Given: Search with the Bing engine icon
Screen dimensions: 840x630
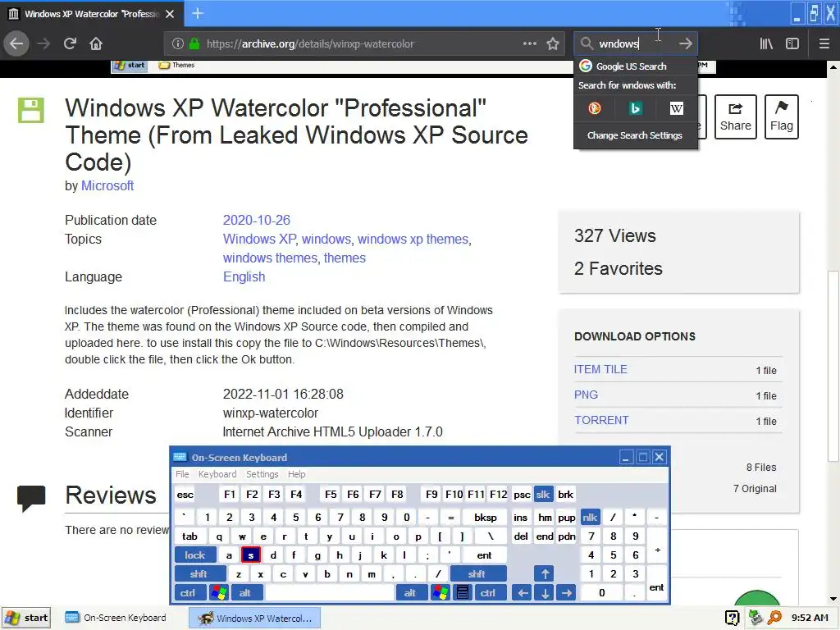Looking at the screenshot, I should point(636,109).
